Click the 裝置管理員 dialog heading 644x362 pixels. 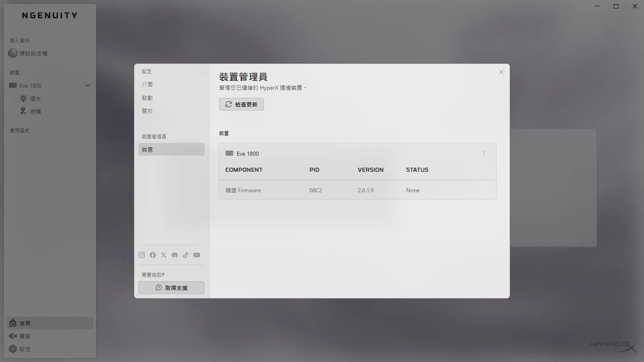coord(243,76)
